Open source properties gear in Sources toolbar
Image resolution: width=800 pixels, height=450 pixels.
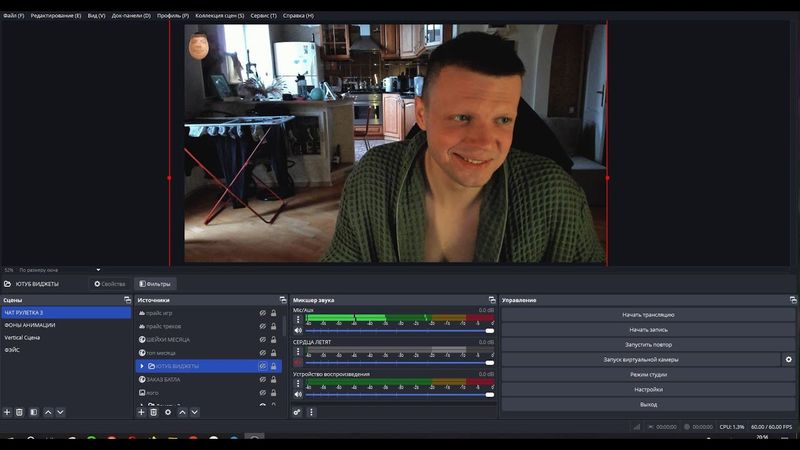pyautogui.click(x=167, y=412)
